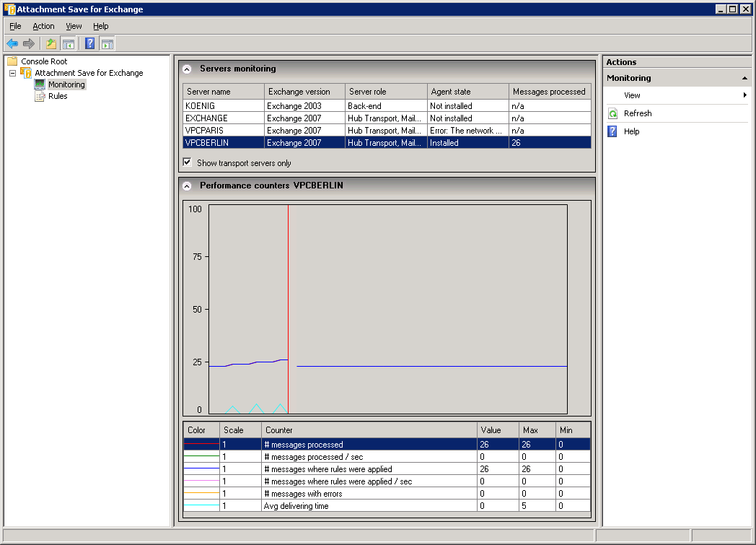Collapse the Monitoring header in Actions pane

pos(744,78)
